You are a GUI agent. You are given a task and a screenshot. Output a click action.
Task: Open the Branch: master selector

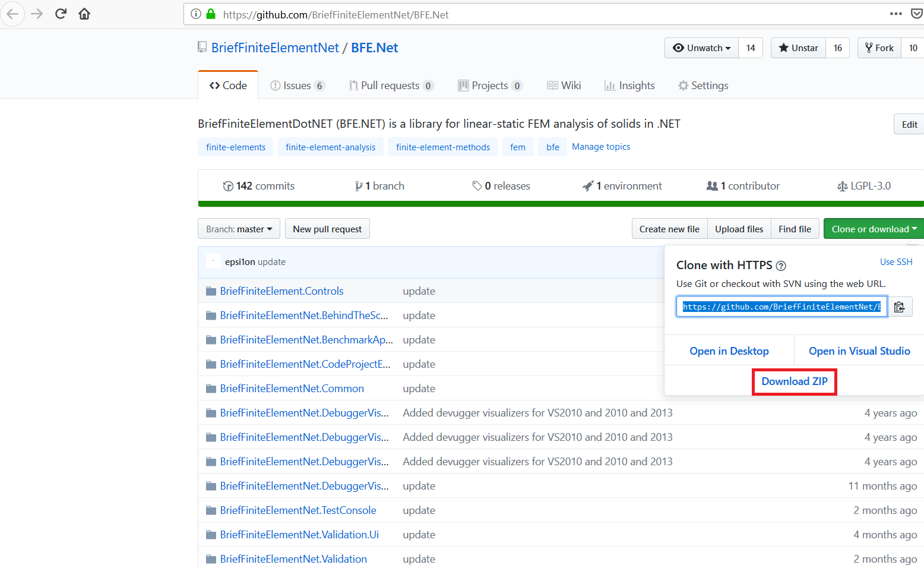point(239,229)
